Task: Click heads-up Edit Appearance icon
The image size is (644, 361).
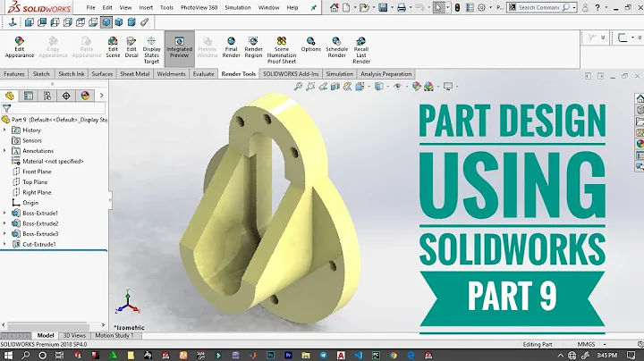Action: pyautogui.click(x=416, y=86)
